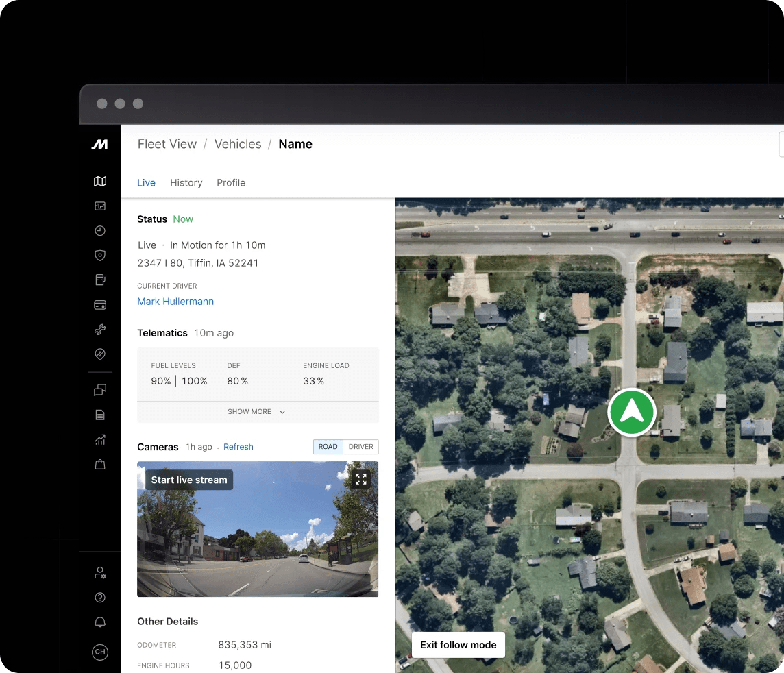The image size is (784, 673).
Task: Expand the camera image to fullscreen
Action: pos(361,479)
